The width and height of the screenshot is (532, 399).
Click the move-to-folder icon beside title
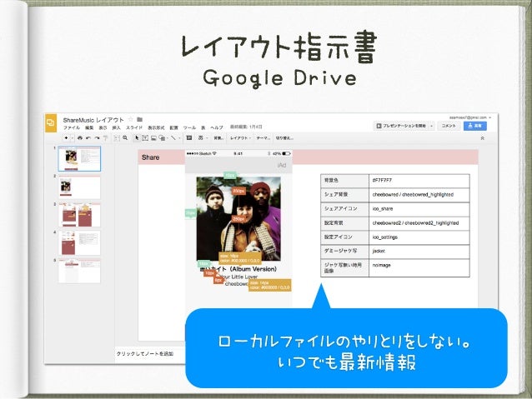coord(139,119)
